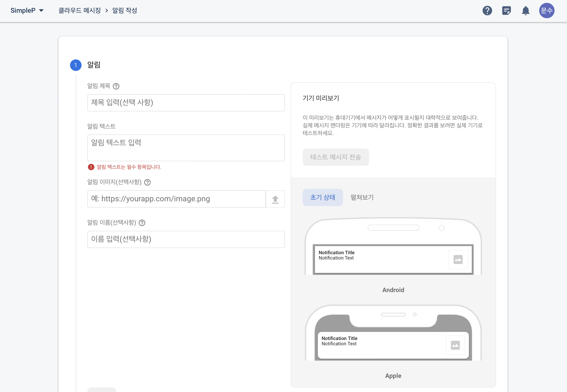Viewport: 567px width, 392px height.
Task: Open the help question mark icon in header
Action: [x=487, y=11]
